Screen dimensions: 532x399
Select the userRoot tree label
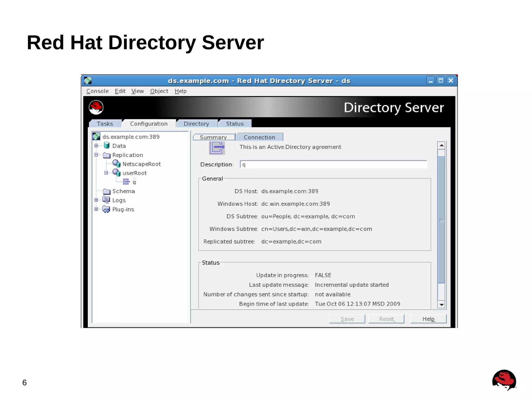135,173
